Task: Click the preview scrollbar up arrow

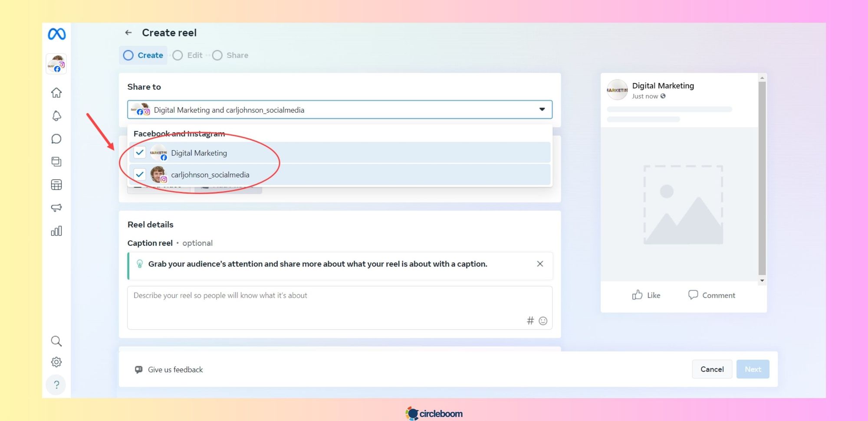Action: 762,78
